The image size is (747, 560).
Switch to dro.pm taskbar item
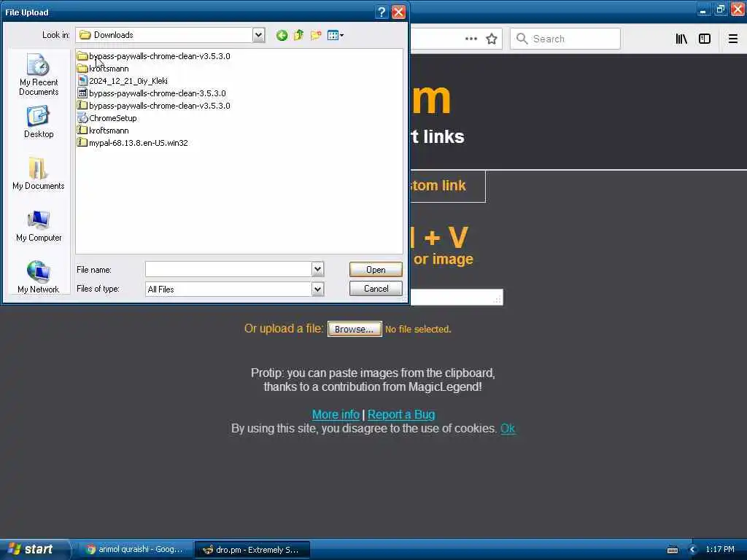[x=252, y=550]
